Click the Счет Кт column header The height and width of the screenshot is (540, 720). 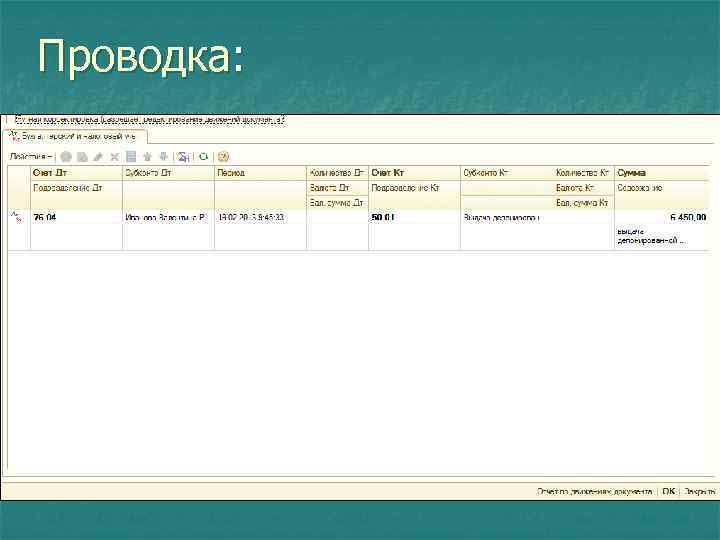(414, 173)
